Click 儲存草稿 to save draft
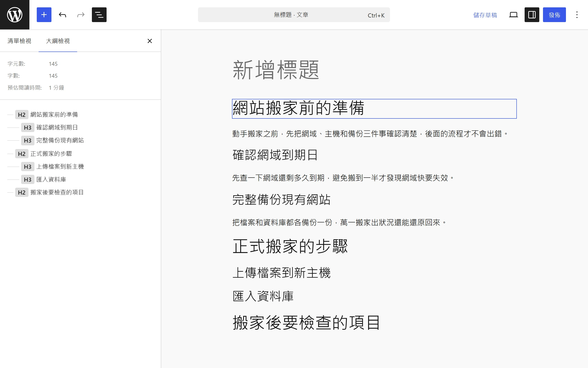 point(485,15)
